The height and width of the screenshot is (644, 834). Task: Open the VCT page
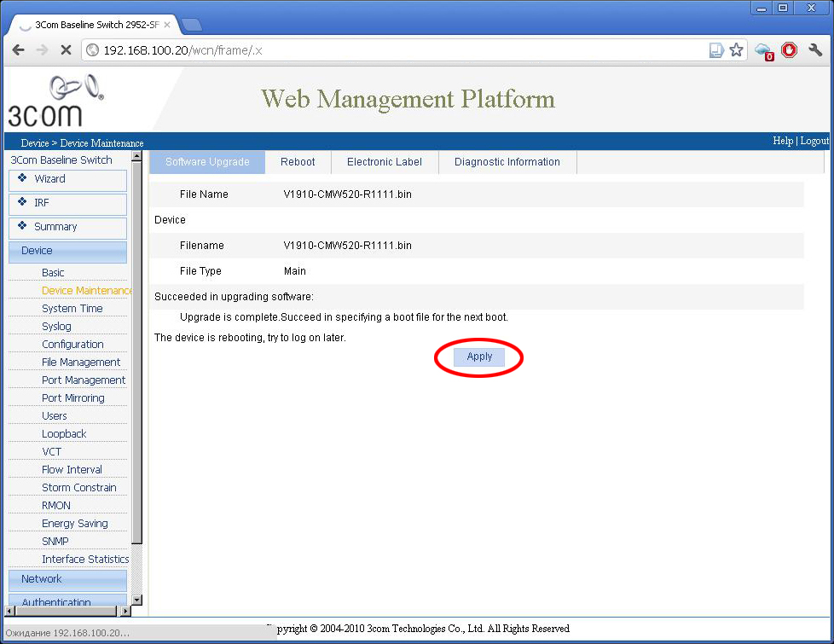tap(52, 452)
